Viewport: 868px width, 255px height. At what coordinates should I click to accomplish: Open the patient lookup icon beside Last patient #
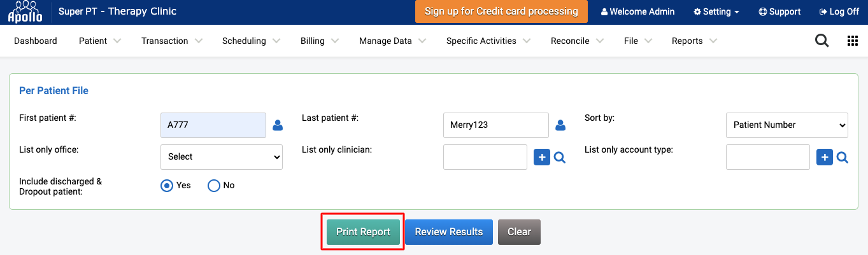pos(560,125)
